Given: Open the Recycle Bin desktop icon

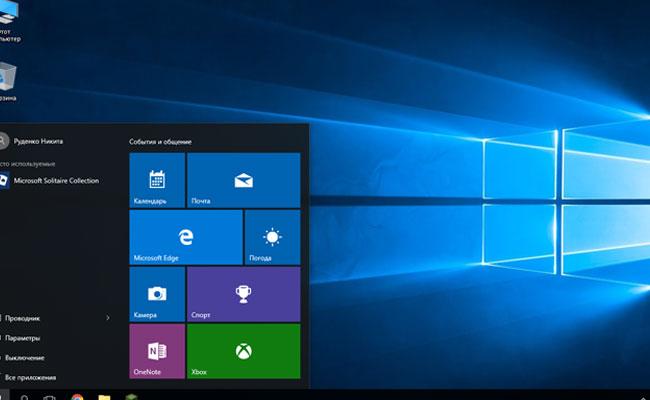Looking at the screenshot, I should click(8, 80).
